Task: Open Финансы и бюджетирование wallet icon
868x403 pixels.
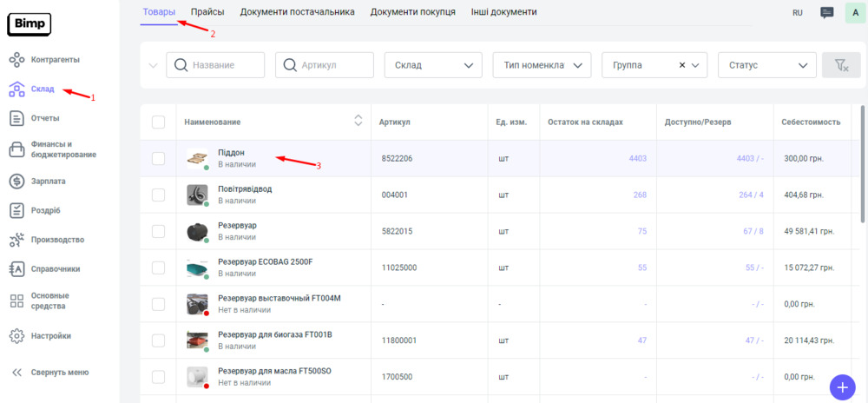Action: [16, 150]
